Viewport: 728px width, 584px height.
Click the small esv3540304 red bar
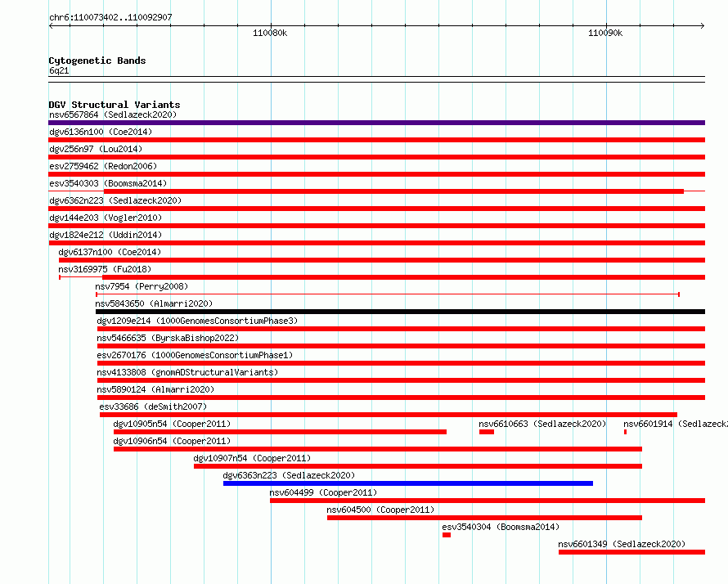click(x=447, y=535)
